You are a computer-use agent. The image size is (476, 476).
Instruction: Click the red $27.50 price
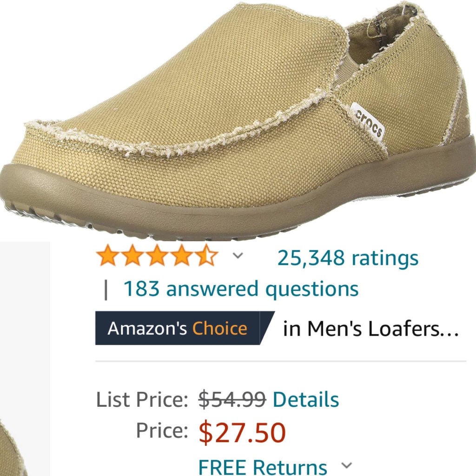tap(242, 432)
